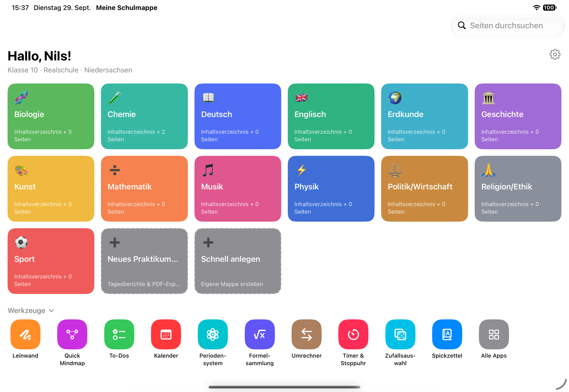Select the Mathematik subject card
This screenshot has width=569, height=392.
[144, 189]
